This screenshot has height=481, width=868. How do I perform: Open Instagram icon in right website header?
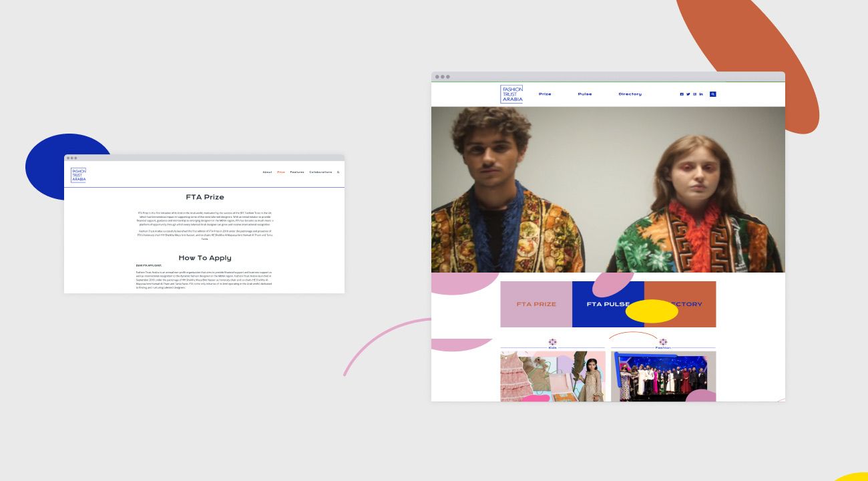pos(694,94)
